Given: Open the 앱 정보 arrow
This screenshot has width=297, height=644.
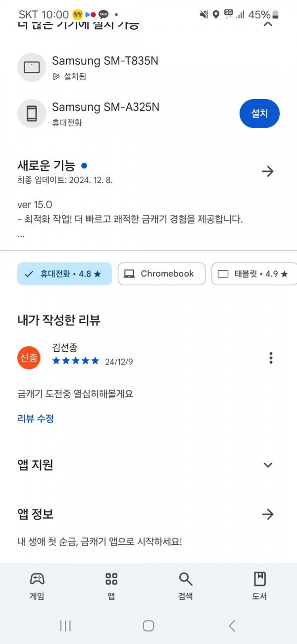Looking at the screenshot, I should 268,514.
